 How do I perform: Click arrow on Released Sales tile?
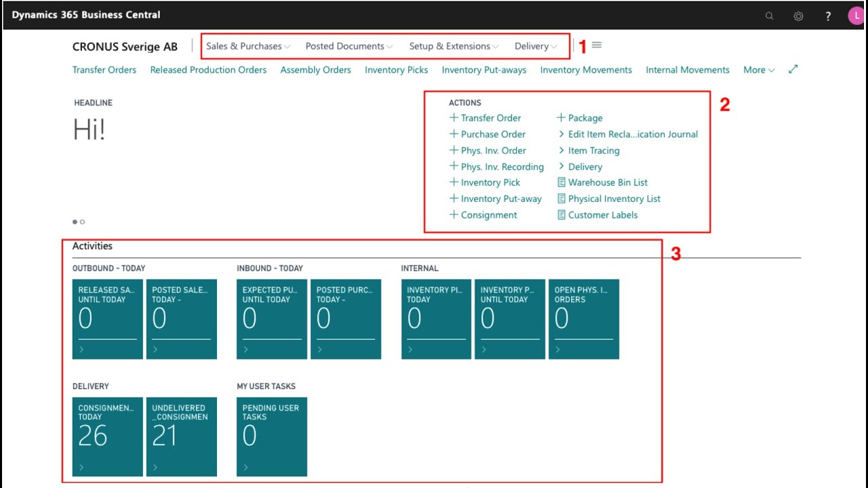tap(81, 350)
